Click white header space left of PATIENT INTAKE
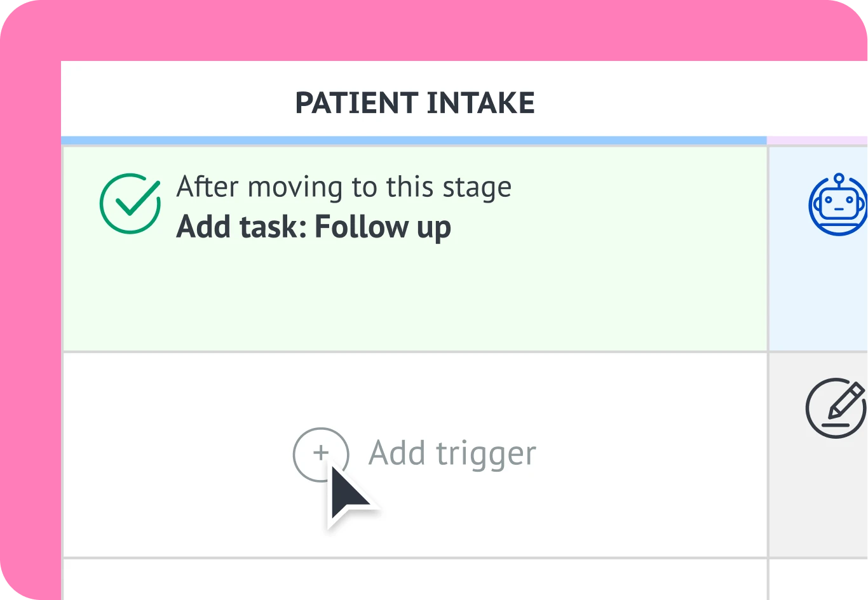This screenshot has height=600, width=868. (172, 103)
